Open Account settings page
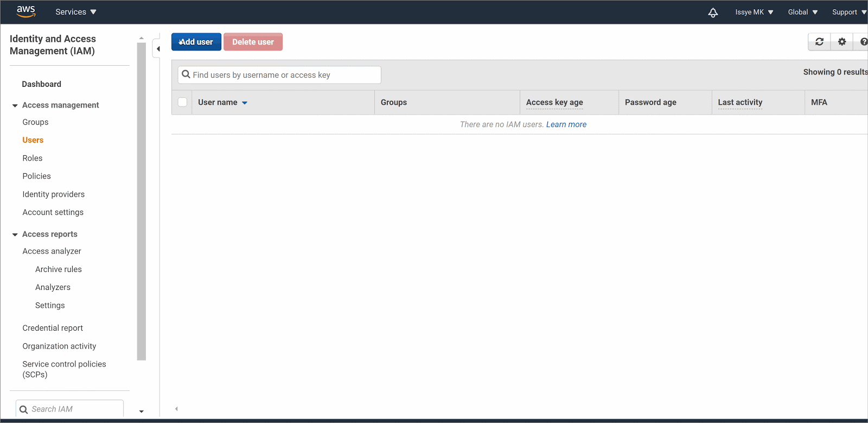The height and width of the screenshot is (423, 868). coord(53,212)
